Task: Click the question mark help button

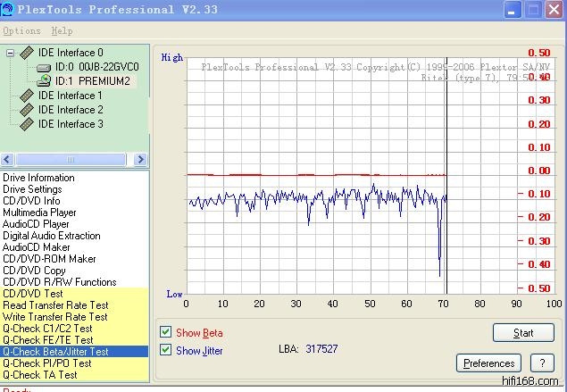Action: tap(541, 363)
